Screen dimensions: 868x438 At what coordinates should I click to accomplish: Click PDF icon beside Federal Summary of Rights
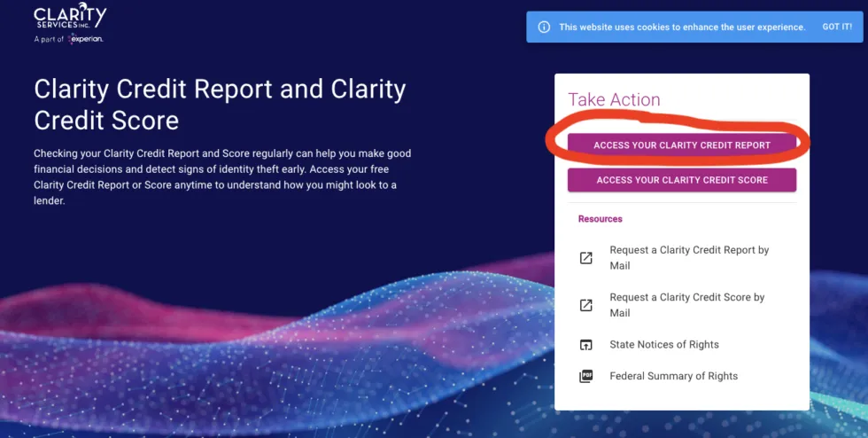pyautogui.click(x=585, y=377)
